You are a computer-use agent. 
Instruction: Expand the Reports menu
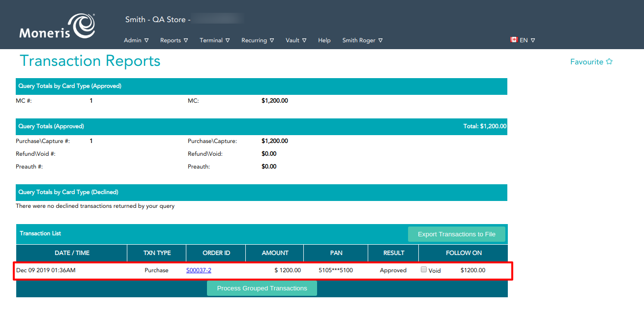(x=174, y=40)
